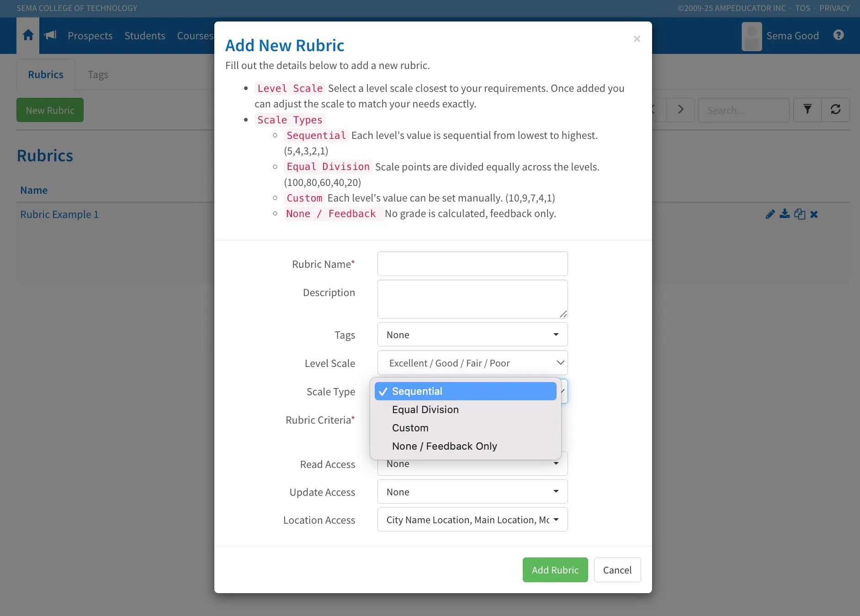Open the Location Access dropdown

pyautogui.click(x=472, y=520)
